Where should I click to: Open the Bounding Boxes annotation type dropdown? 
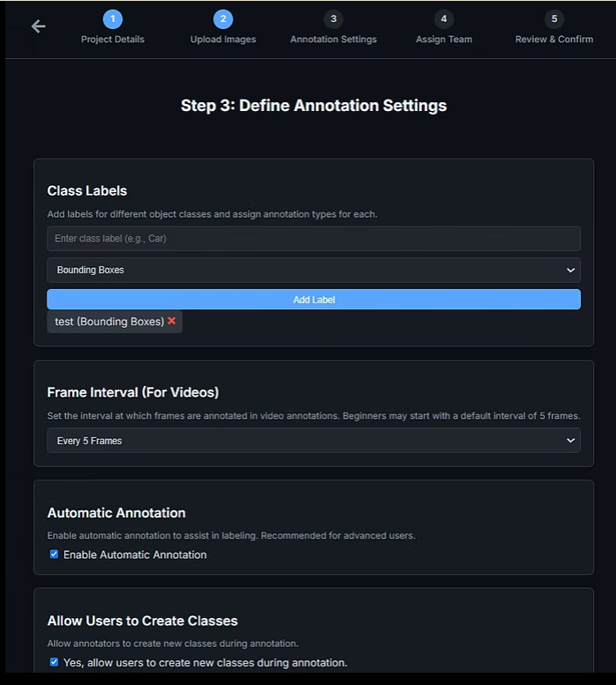coord(313,270)
